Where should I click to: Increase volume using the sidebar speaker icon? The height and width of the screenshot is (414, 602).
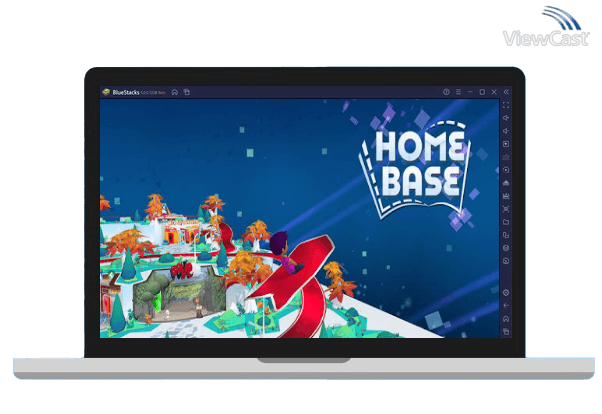[506, 118]
